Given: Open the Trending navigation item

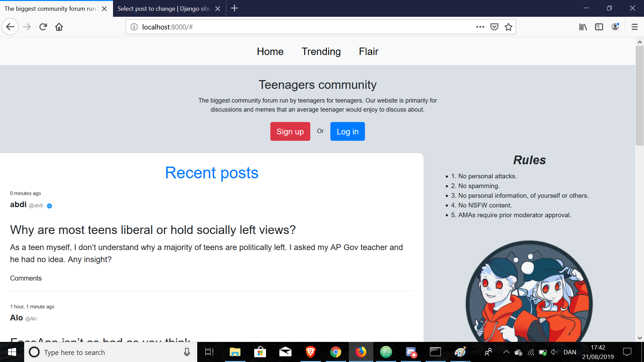Looking at the screenshot, I should [321, 52].
